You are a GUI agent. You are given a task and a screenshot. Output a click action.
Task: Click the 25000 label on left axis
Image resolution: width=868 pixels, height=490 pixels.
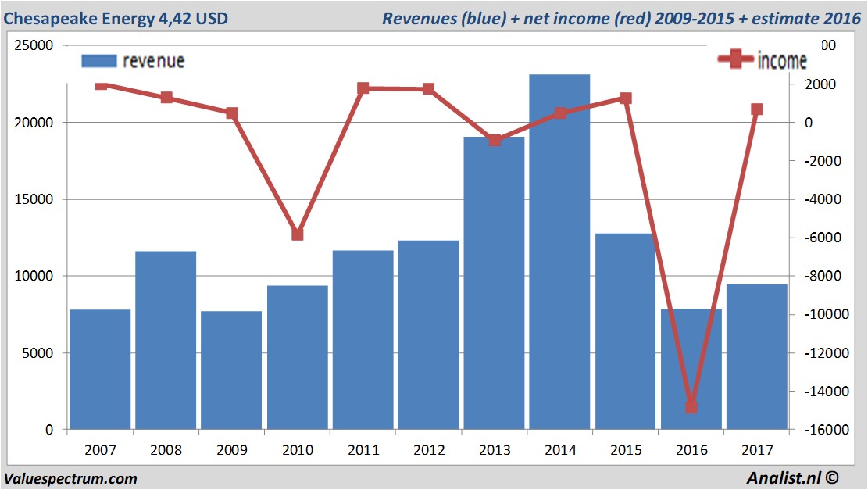[x=34, y=45]
